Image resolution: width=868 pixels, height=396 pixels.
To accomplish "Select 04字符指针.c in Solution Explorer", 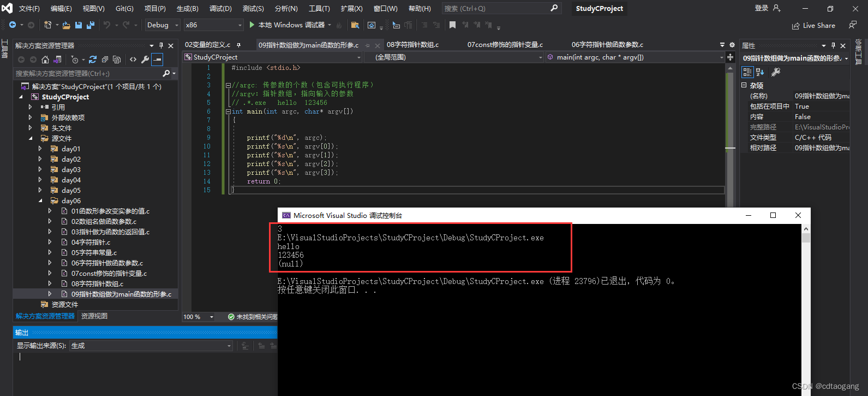I will click(x=91, y=242).
